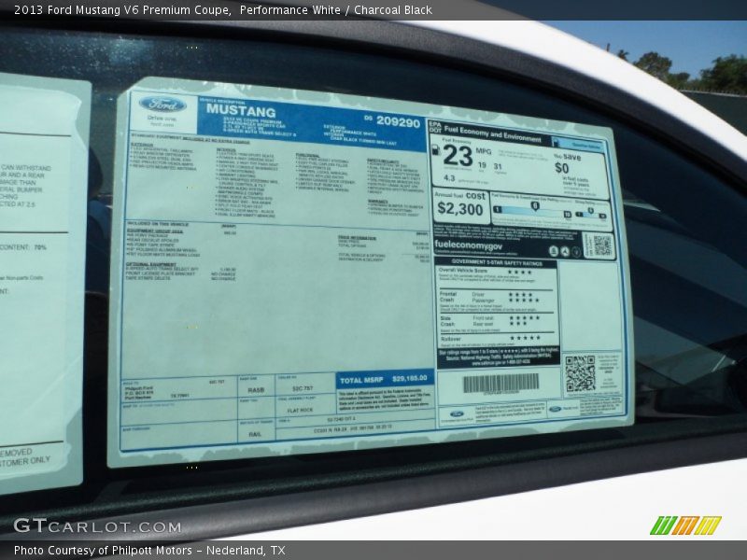Click the number '209290' in blue header
This screenshot has width=747, height=560.
pos(399,122)
